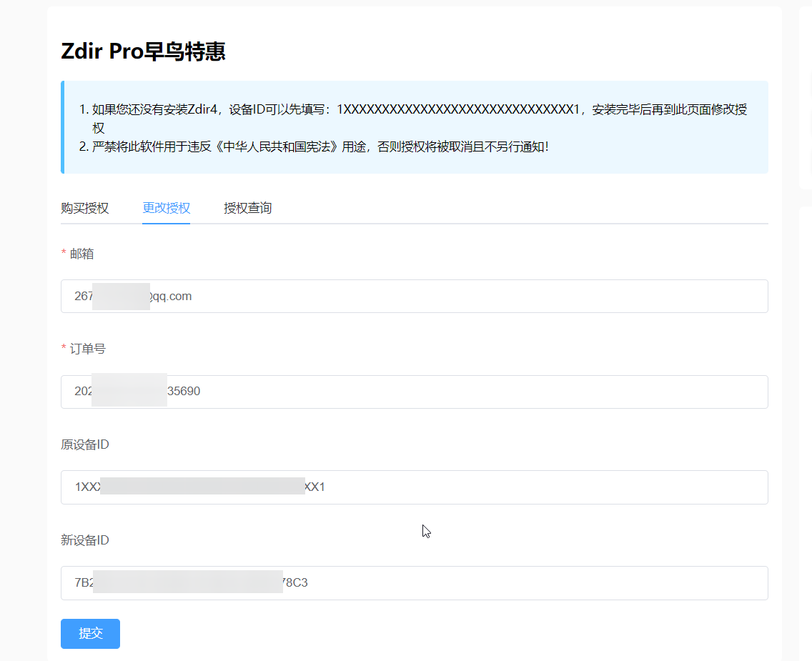Click the 提交 submit button

click(x=90, y=634)
